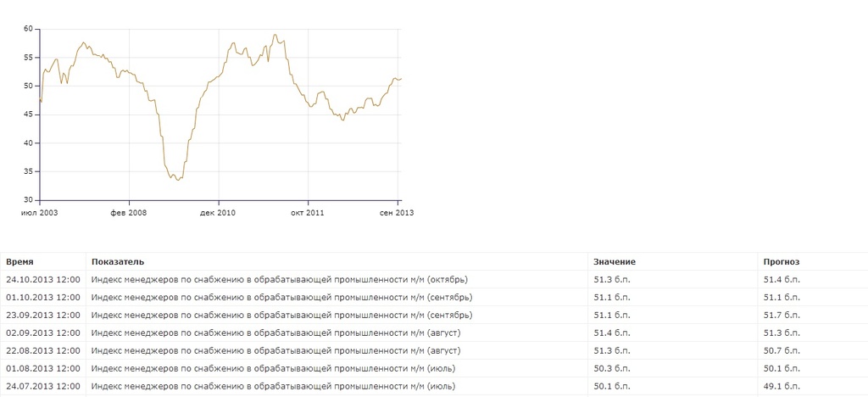Click the дек 2010 axis label
Image resolution: width=868 pixels, height=397 pixels.
point(218,213)
